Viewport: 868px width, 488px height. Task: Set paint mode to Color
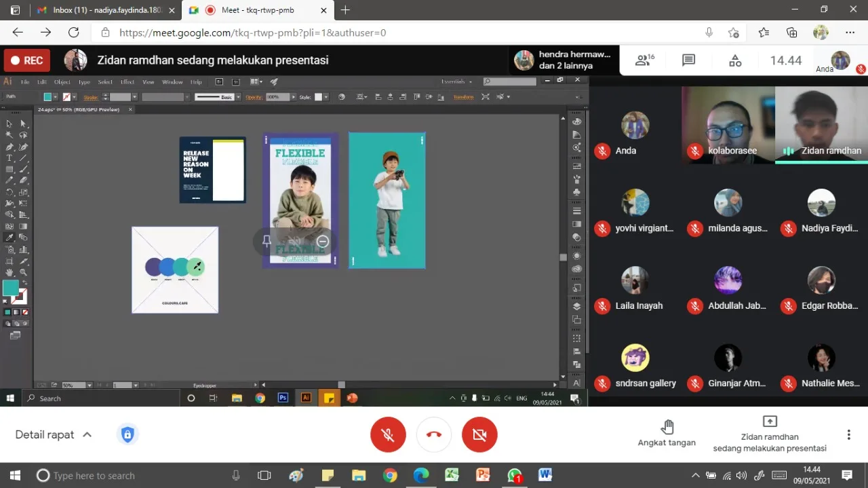pos(7,312)
